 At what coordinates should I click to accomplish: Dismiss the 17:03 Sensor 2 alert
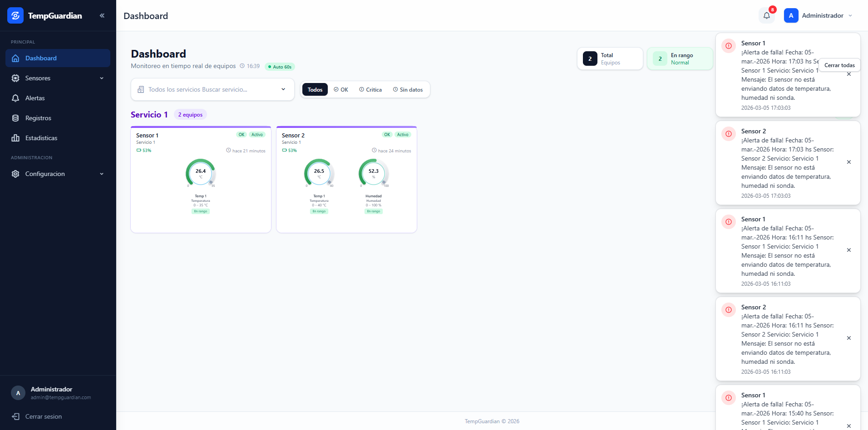(849, 162)
